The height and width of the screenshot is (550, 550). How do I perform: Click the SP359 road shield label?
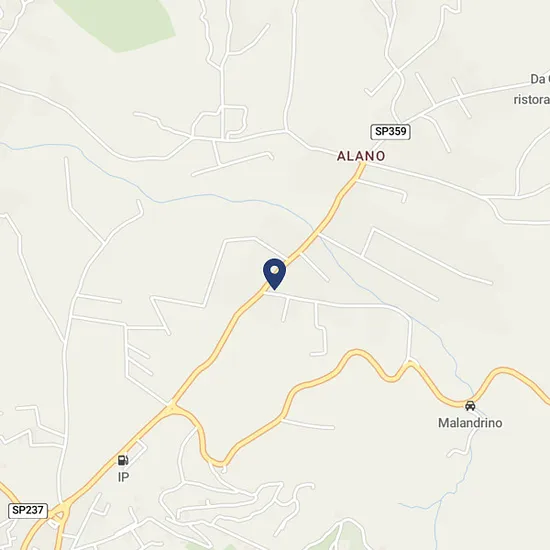(x=390, y=132)
